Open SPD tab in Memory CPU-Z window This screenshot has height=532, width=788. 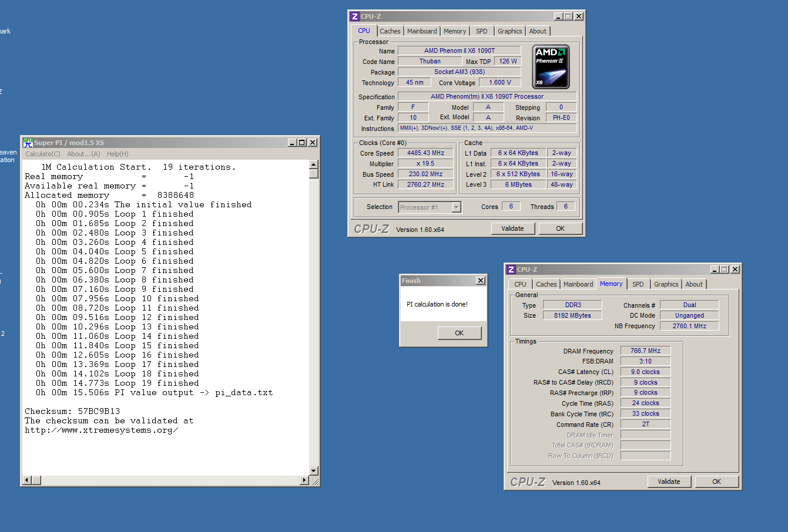click(638, 284)
